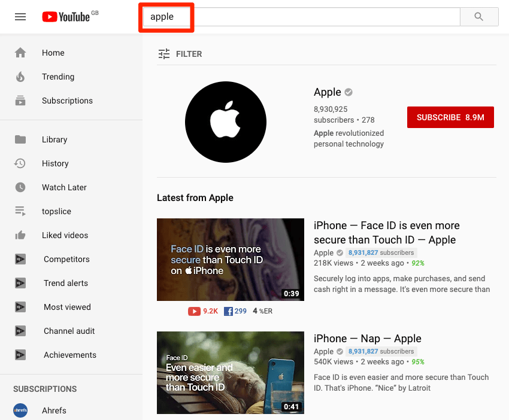The height and width of the screenshot is (420, 509).
Task: Click the verified badge next to Apple
Action: (x=349, y=92)
